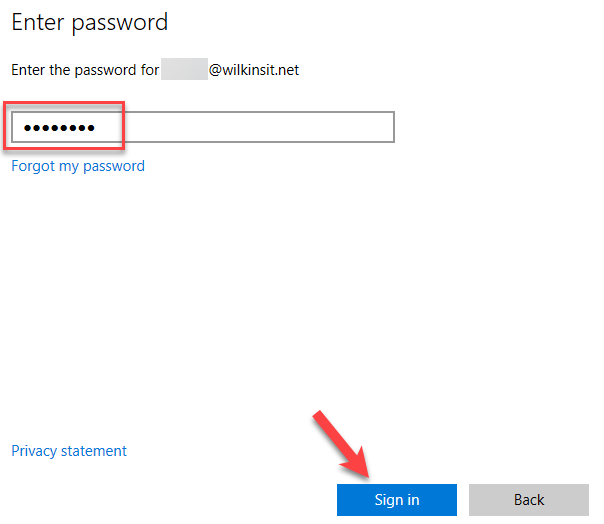Viewport: 604px width, 524px height.
Task: Click the Sign in button's text label
Action: click(x=397, y=500)
